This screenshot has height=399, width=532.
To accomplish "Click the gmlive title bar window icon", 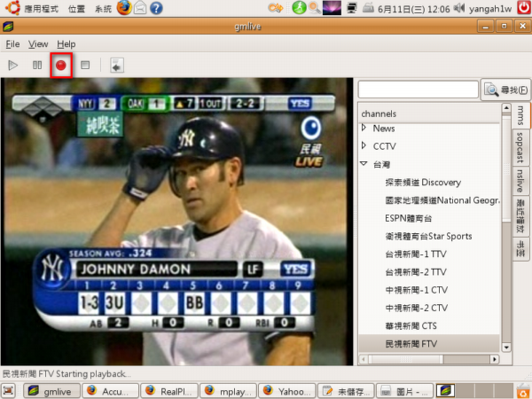I will pos(8,27).
